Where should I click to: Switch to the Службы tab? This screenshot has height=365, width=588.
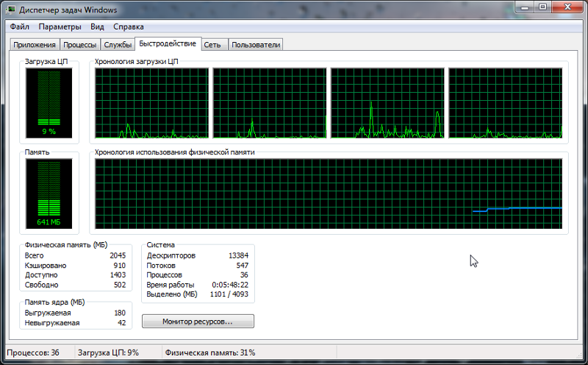[118, 45]
